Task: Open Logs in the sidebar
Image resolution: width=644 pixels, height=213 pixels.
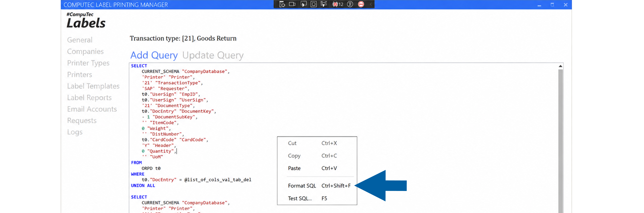Action: (75, 132)
